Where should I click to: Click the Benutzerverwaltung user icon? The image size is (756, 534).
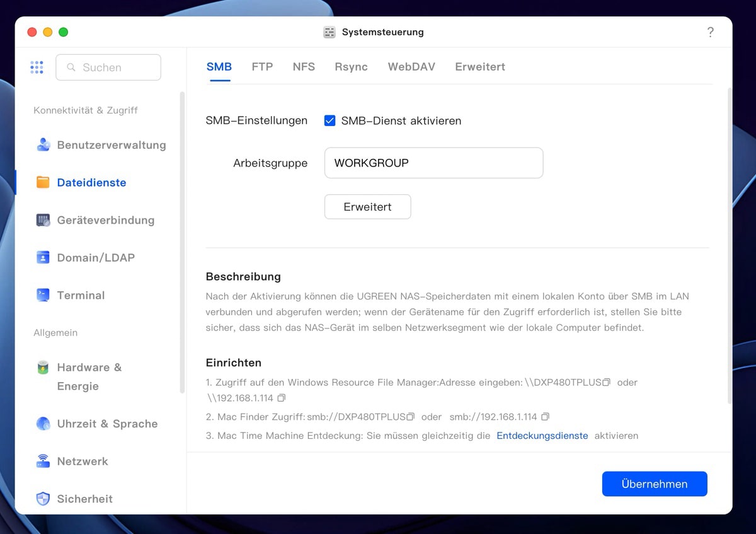(43, 145)
